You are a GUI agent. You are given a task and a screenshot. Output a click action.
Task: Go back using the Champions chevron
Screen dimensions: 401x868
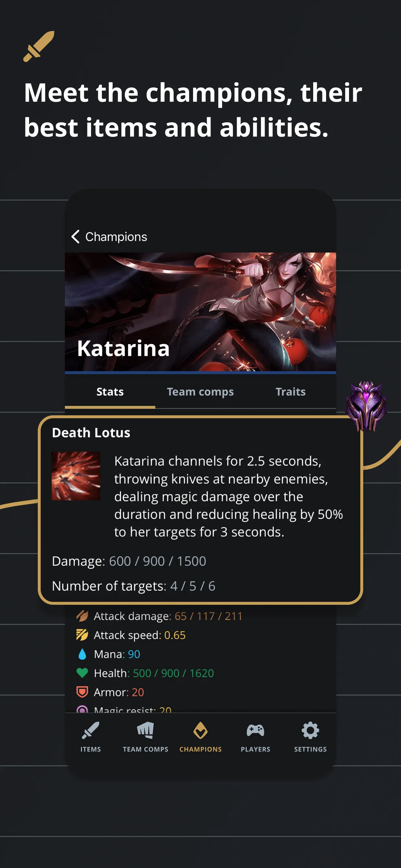click(76, 237)
